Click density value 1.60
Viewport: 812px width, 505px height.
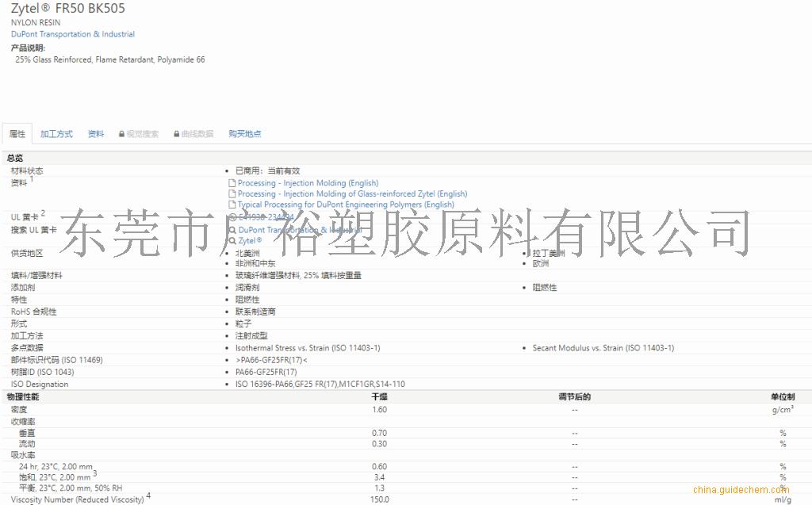380,409
